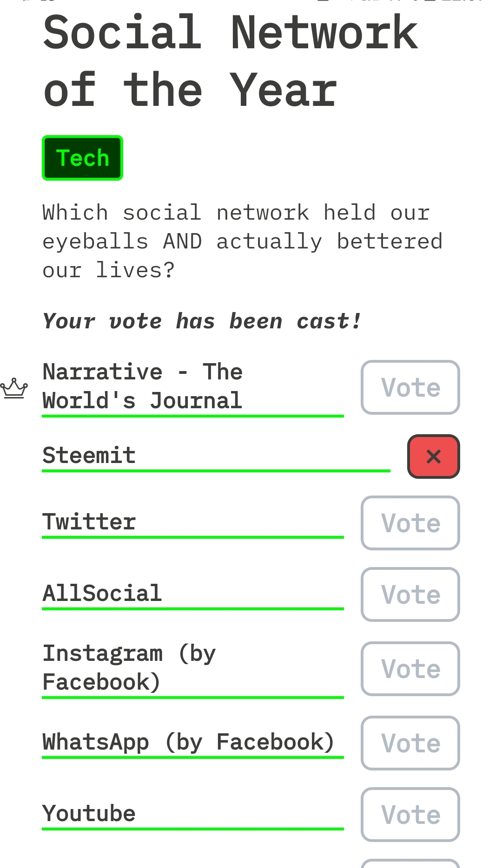Select the Instagram (by Facebook) label

129,668
